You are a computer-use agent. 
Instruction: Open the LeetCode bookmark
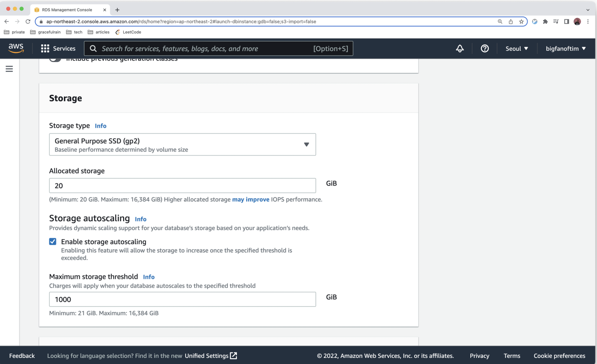128,32
